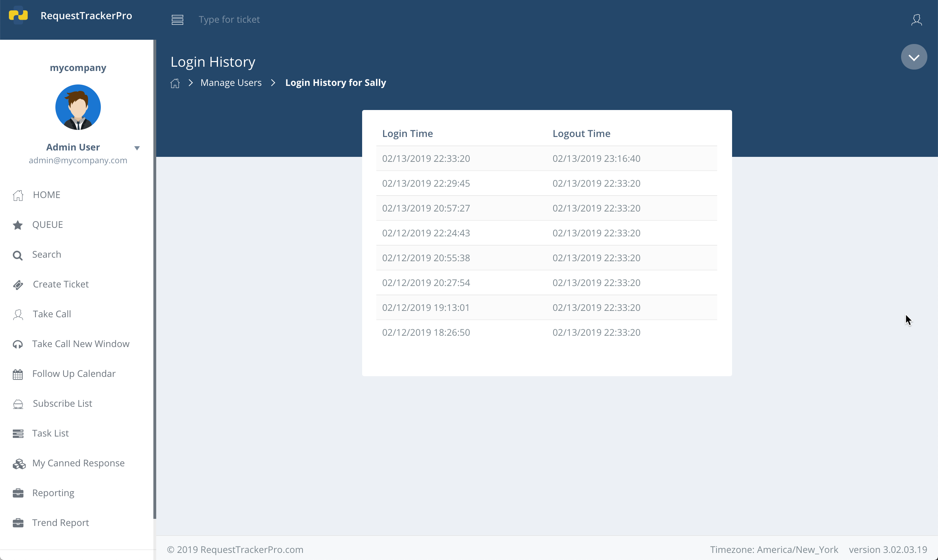938x560 pixels.
Task: Click logout time 02/13/2019 23:16:40
Action: tap(596, 159)
